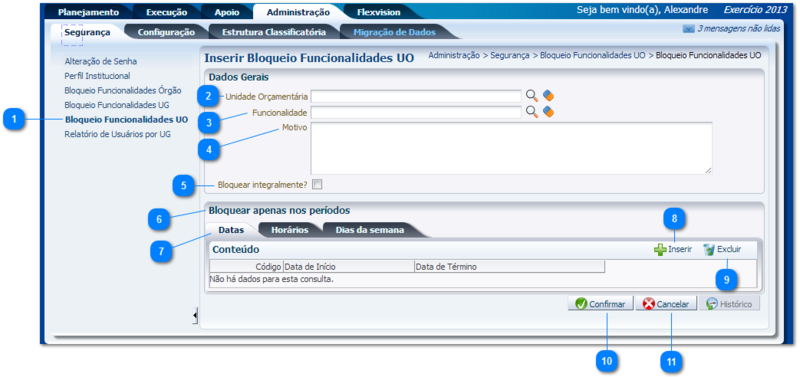Viewport: 800px width, 377px height.
Task: Select the Administração main tab
Action: point(298,12)
